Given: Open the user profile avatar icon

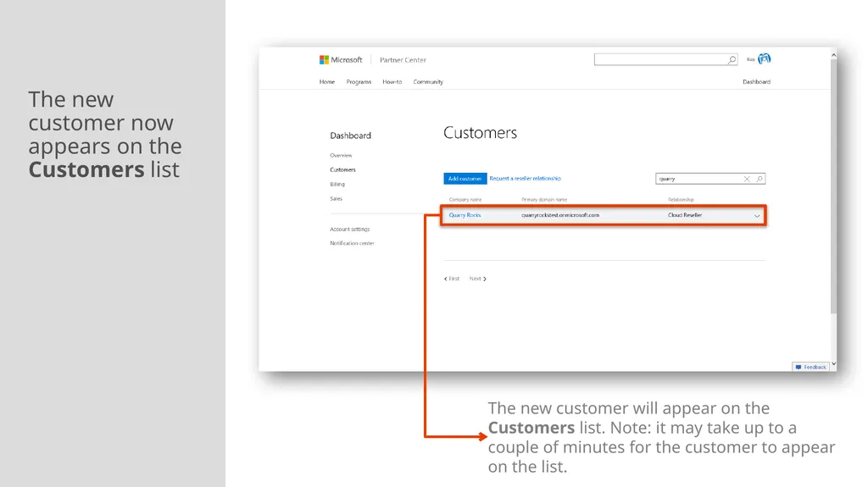Looking at the screenshot, I should tap(765, 58).
